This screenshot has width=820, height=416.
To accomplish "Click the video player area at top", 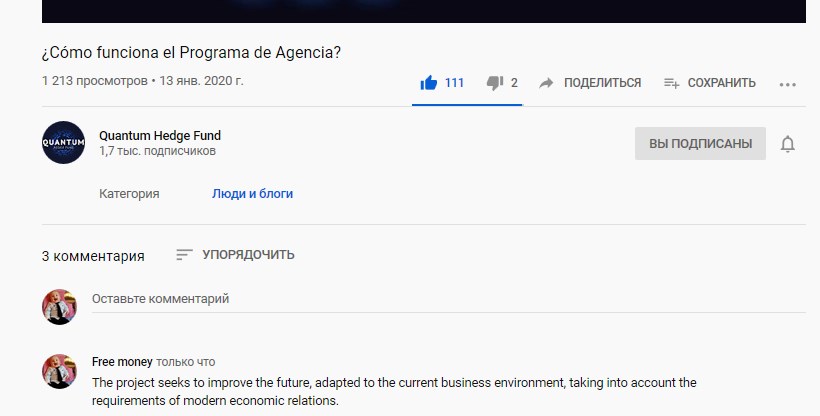I will (x=424, y=11).
